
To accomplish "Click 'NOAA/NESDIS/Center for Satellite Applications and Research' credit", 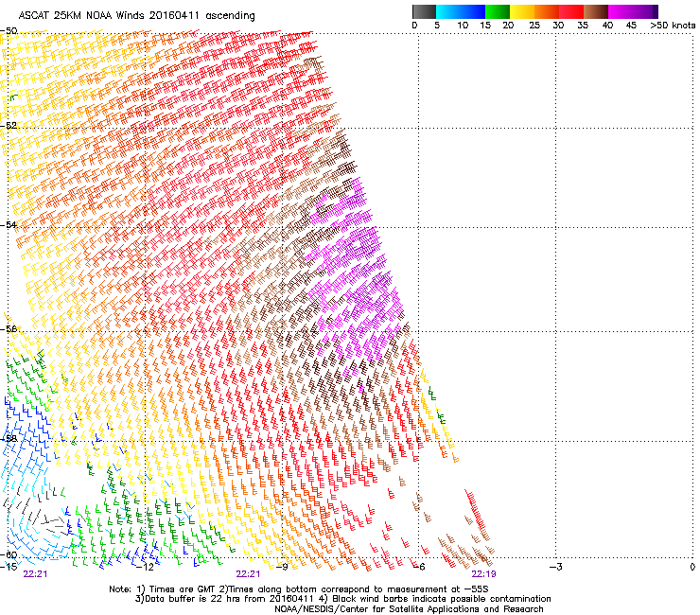I will tap(409, 609).
